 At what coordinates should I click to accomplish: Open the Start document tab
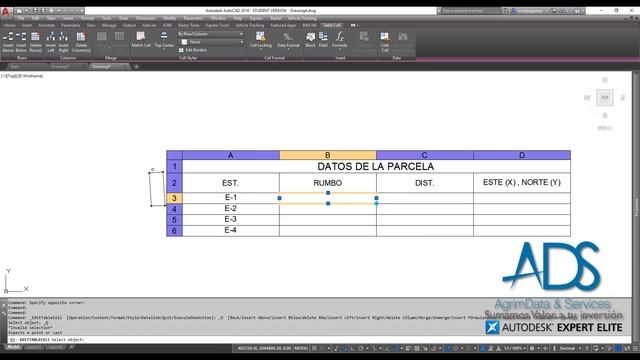pos(15,67)
